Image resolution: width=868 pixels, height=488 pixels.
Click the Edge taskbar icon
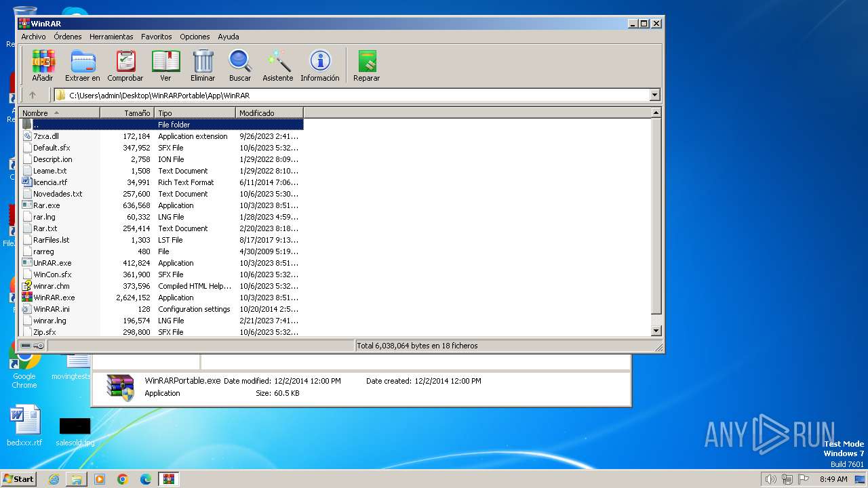(x=146, y=479)
